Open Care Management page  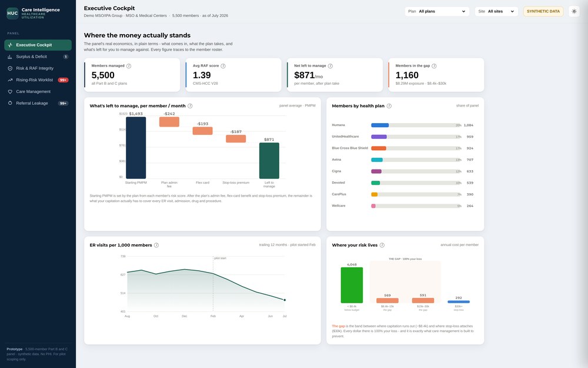tap(38, 92)
